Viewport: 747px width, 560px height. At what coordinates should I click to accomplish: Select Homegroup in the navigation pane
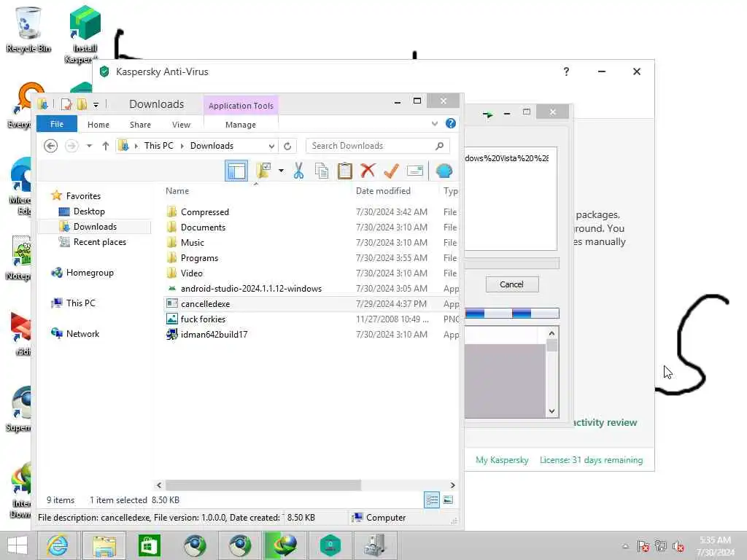coord(90,273)
